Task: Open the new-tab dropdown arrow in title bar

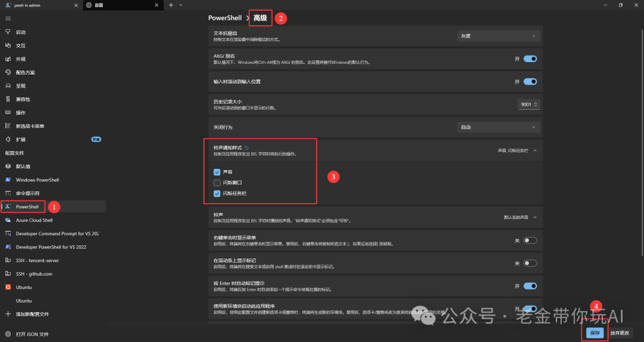Action: (181, 5)
